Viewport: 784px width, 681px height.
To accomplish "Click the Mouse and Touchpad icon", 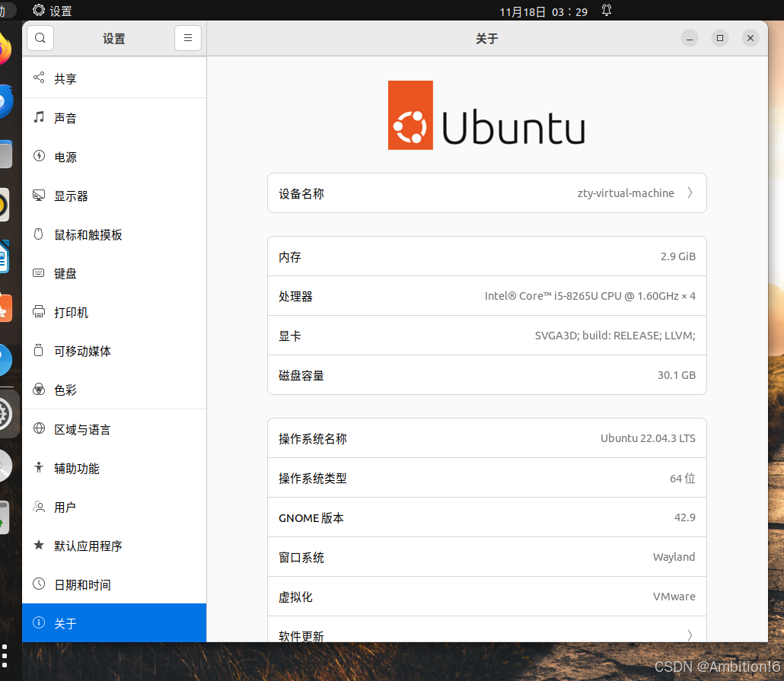I will pos(39,234).
